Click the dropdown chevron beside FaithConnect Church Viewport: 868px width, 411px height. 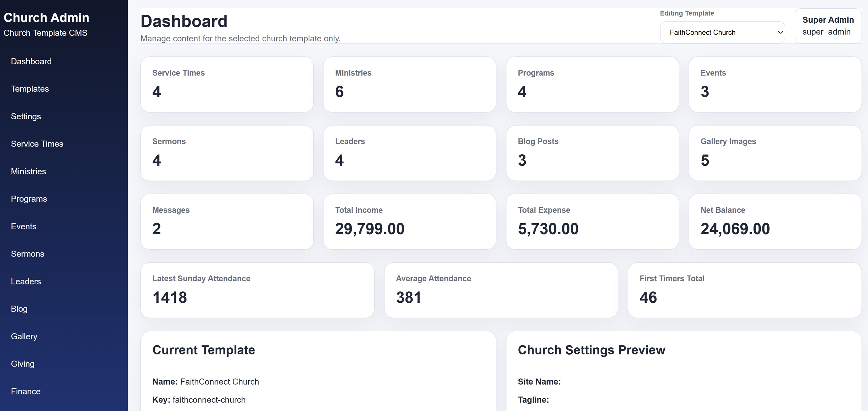(780, 33)
